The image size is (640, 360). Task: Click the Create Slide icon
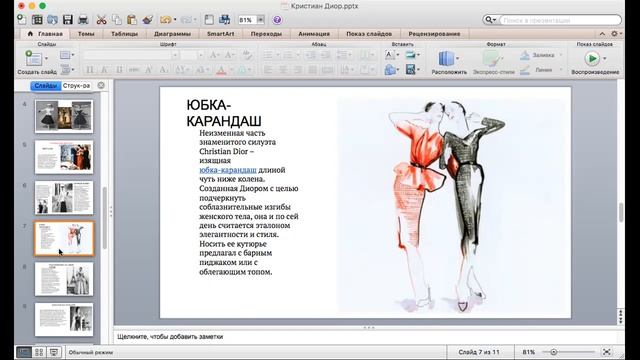click(33, 59)
